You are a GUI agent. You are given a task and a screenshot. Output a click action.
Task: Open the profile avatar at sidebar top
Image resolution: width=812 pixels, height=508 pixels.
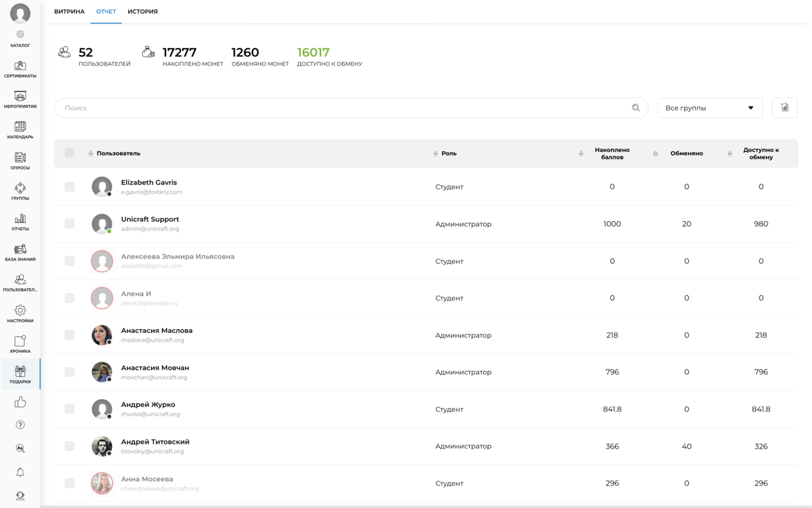pyautogui.click(x=20, y=12)
